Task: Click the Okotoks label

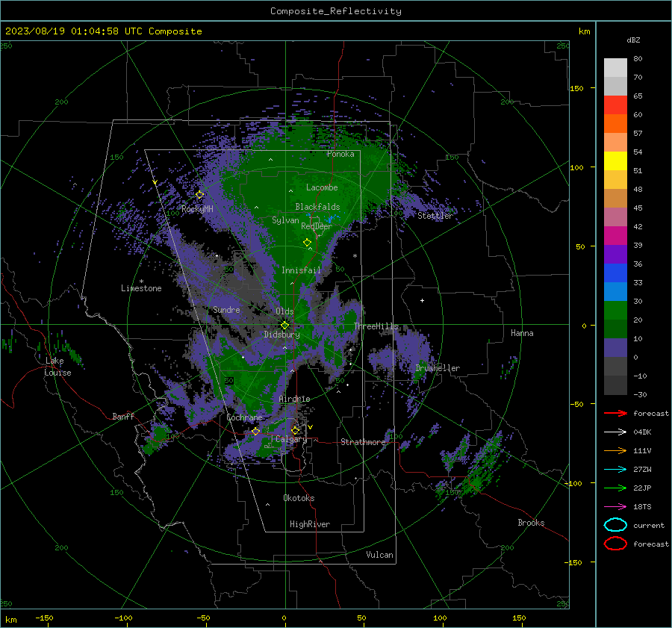Action: coord(299,498)
